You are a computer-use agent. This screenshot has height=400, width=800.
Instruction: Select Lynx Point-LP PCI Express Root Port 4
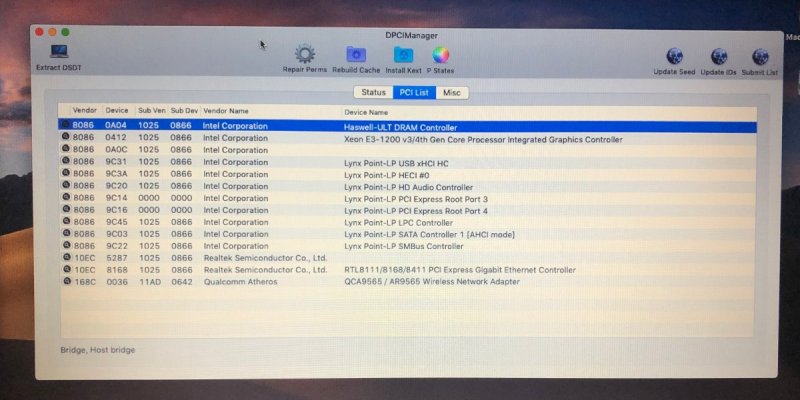click(416, 211)
